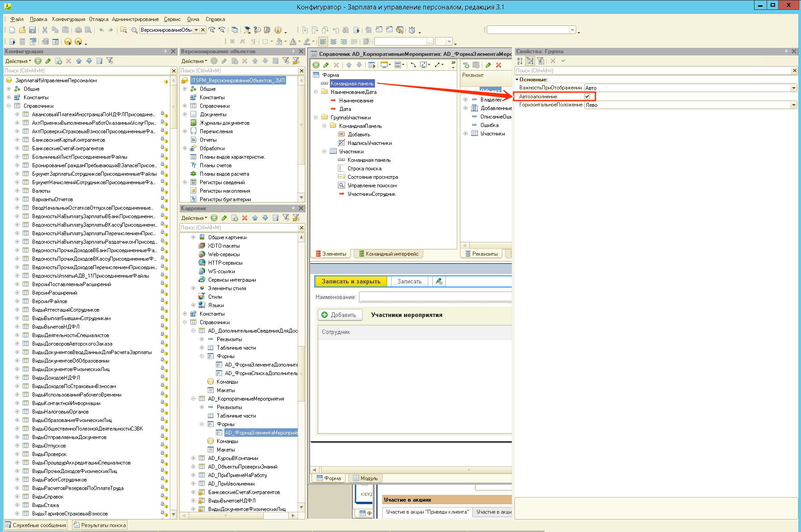Select УчастникиСотрудник element in form tree
This screenshot has width=801, height=532.
(371, 194)
